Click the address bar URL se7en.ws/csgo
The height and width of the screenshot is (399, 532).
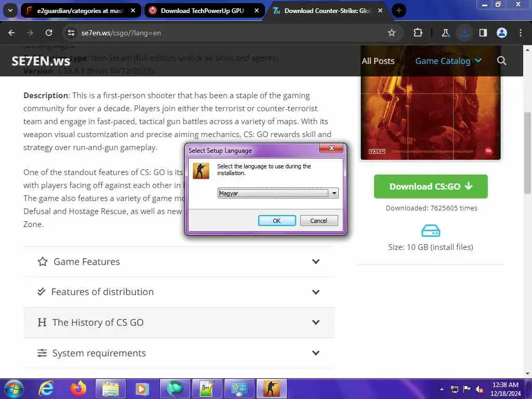coord(121,33)
